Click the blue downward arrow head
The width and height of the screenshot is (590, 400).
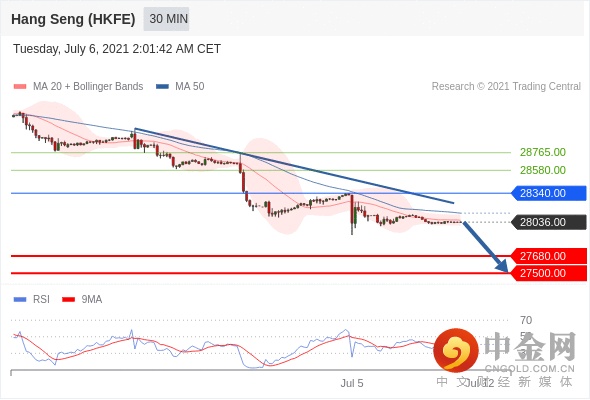502,265
